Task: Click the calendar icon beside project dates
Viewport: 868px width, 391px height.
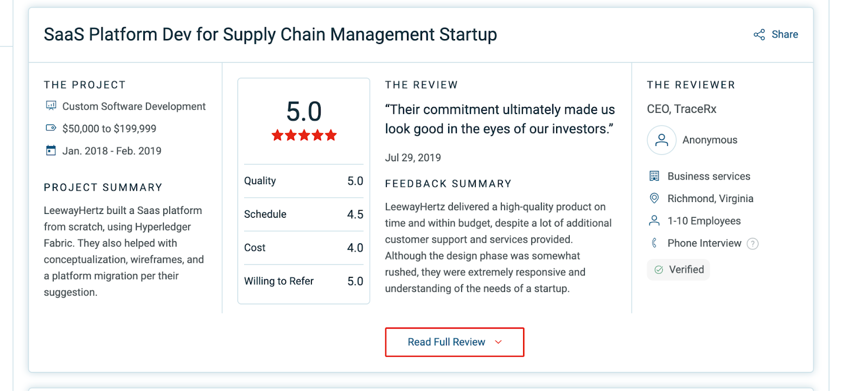Action: point(51,150)
